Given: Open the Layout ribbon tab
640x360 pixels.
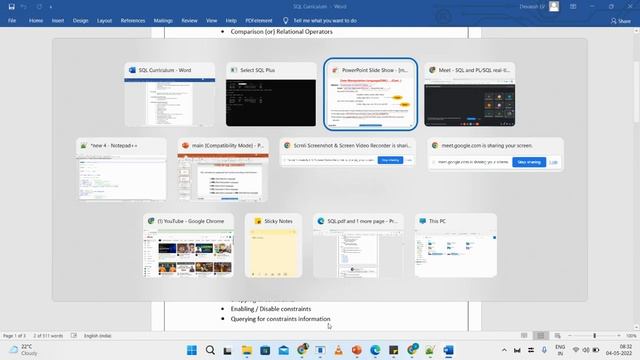Looking at the screenshot, I should pos(104,20).
